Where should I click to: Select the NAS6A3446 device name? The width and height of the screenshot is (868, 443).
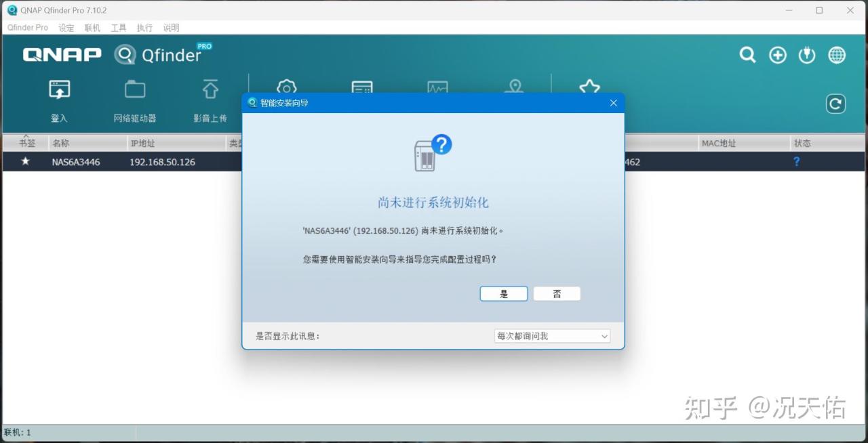[x=76, y=162]
